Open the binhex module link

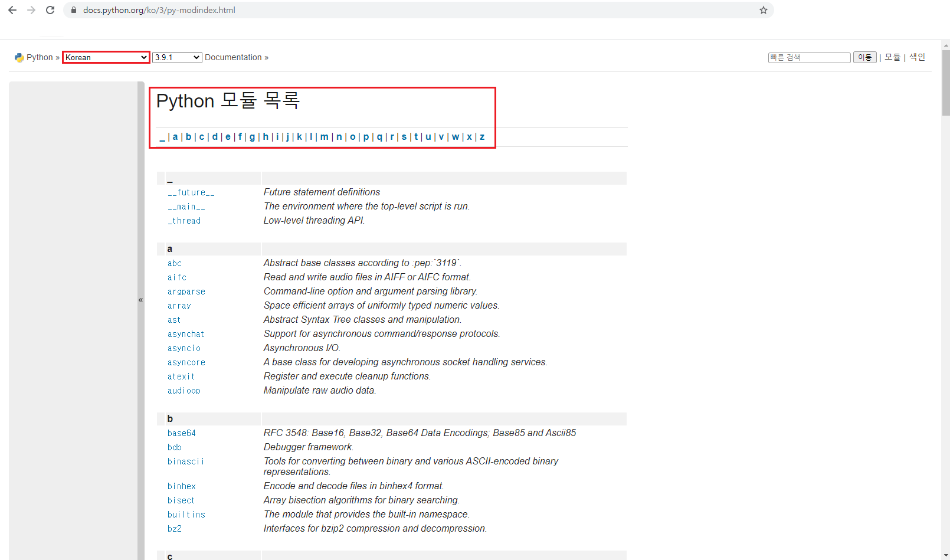pyautogui.click(x=182, y=486)
